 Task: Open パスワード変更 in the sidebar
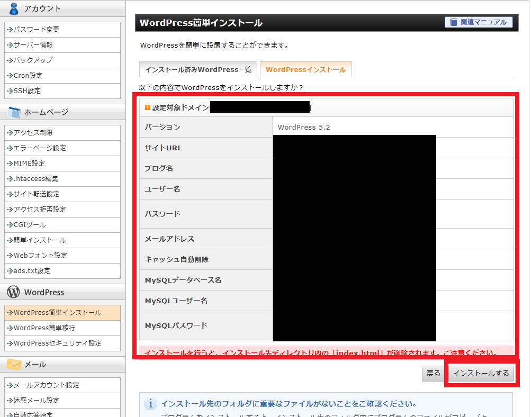[x=36, y=30]
